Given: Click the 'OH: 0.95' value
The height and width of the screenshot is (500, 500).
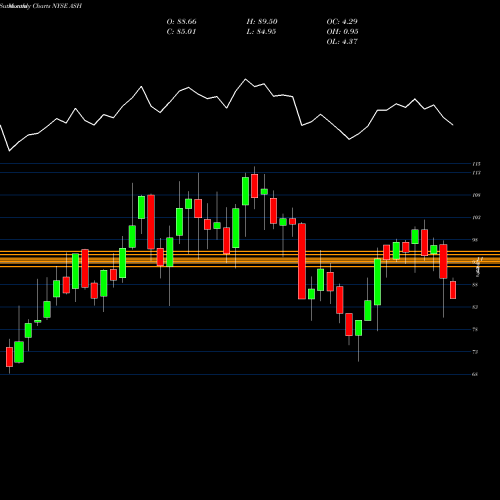Looking at the screenshot, I should (x=342, y=32).
